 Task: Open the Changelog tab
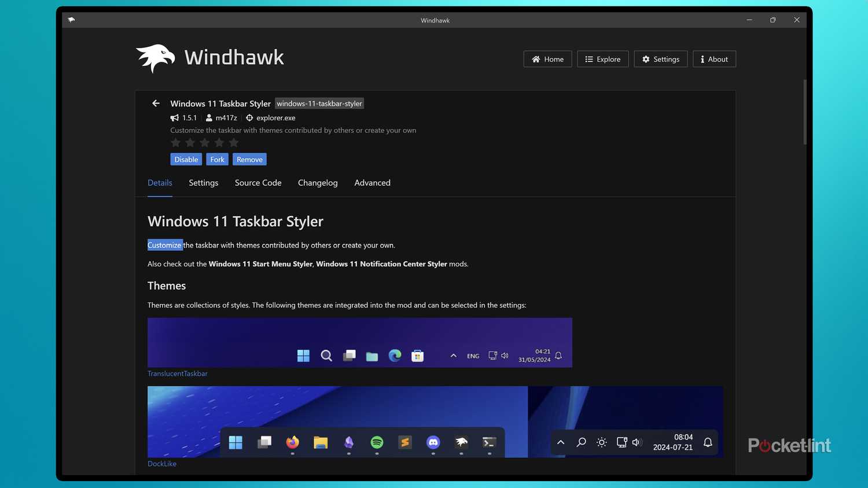(317, 183)
